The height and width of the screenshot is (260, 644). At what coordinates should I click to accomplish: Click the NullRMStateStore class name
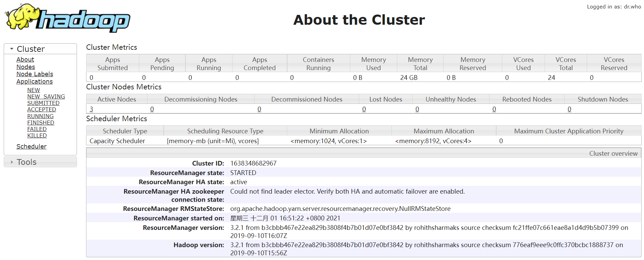[x=340, y=209]
